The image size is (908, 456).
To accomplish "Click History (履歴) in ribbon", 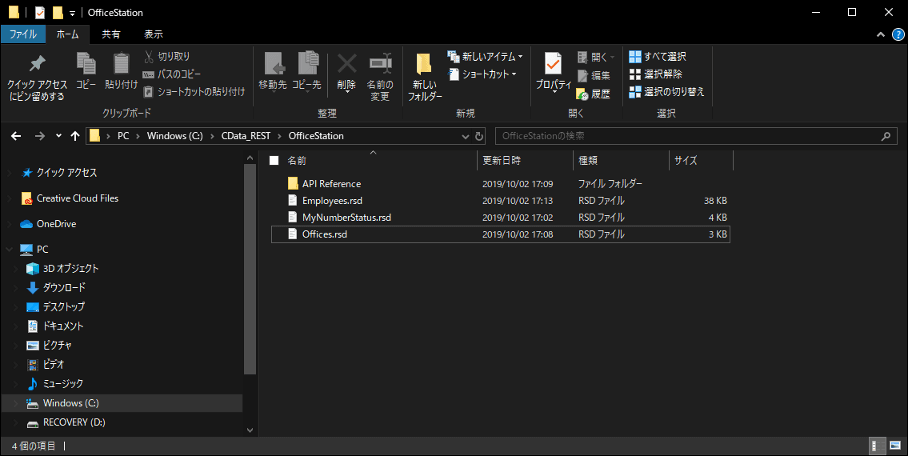I will point(594,94).
